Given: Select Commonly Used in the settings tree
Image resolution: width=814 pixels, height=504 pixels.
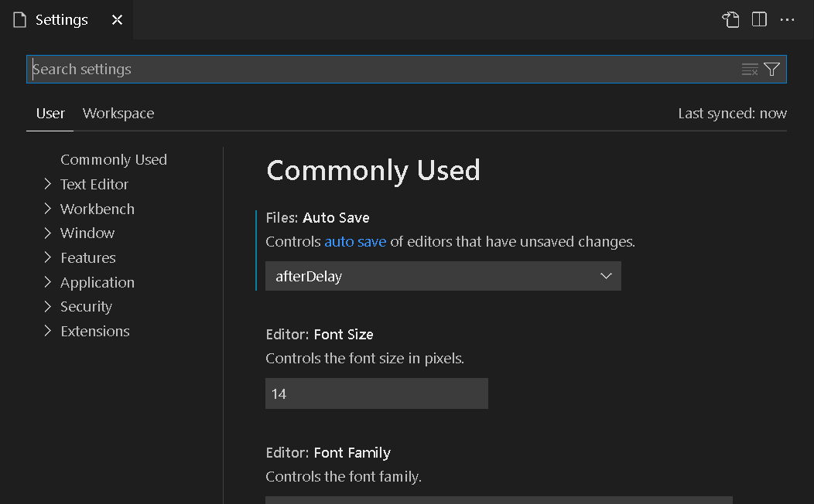Looking at the screenshot, I should pyautogui.click(x=114, y=159).
